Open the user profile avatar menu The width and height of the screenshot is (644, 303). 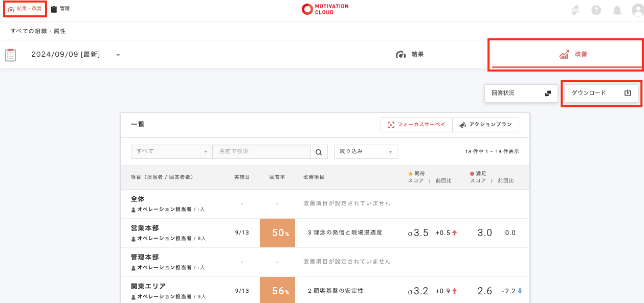637,10
